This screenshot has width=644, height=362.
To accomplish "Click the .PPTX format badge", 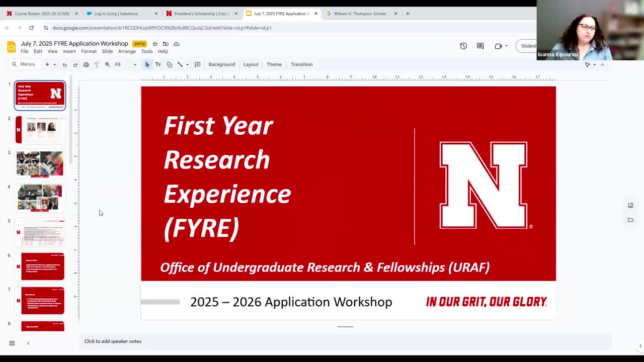I will (x=139, y=44).
